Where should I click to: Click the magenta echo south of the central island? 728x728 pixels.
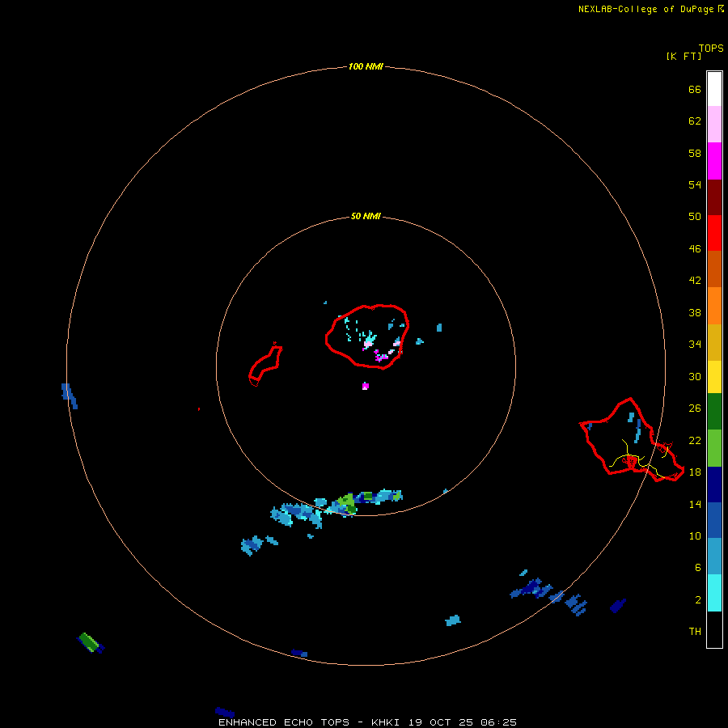366,386
